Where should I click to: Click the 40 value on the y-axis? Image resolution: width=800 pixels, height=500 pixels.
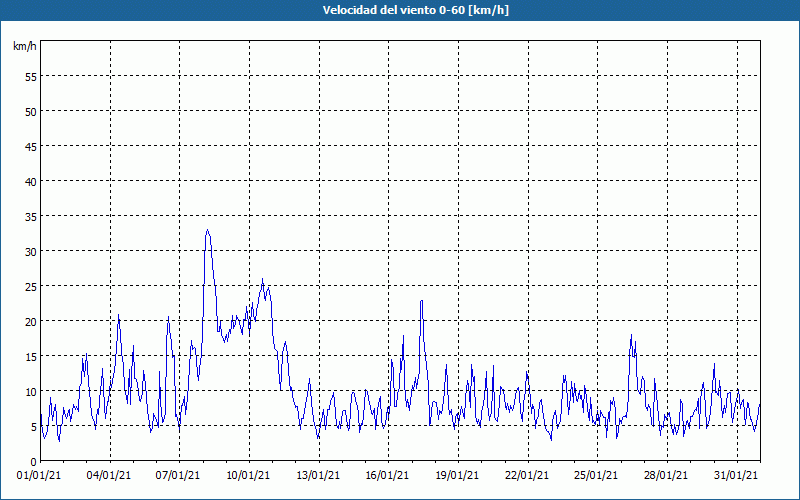tap(31, 182)
